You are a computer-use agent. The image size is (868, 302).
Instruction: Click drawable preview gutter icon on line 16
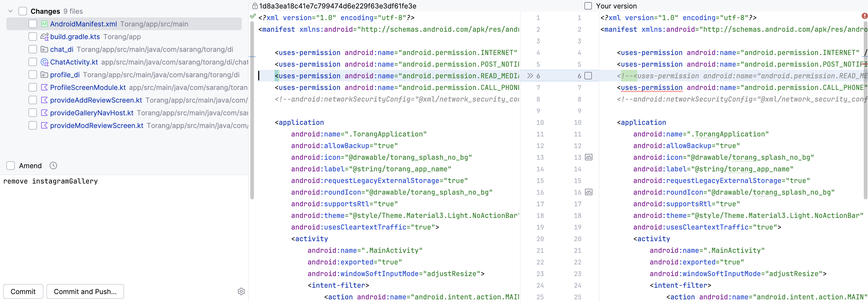(x=589, y=192)
